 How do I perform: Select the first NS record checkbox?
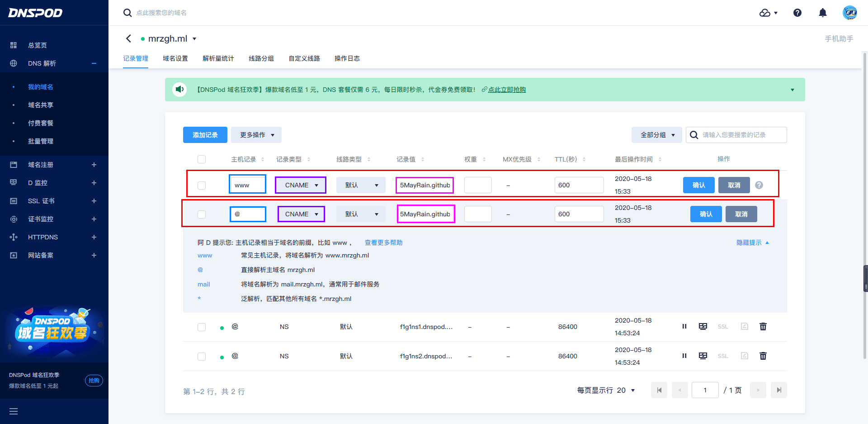[x=202, y=327]
